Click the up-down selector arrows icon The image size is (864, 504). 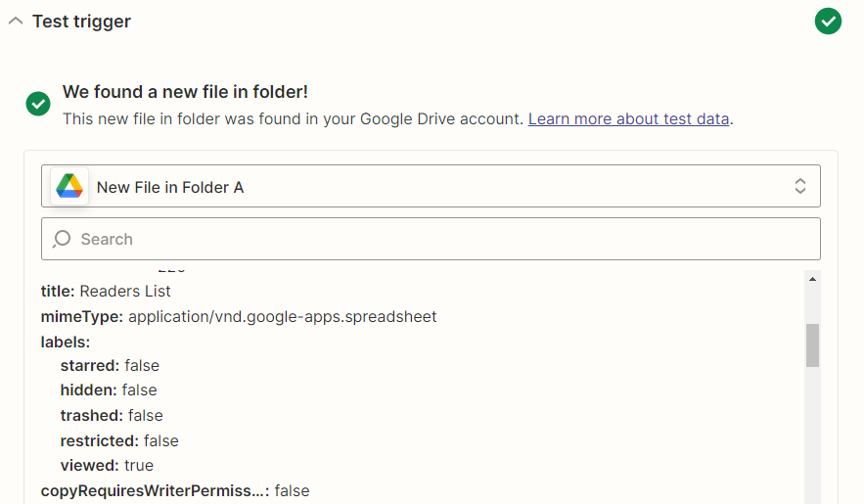pos(800,186)
